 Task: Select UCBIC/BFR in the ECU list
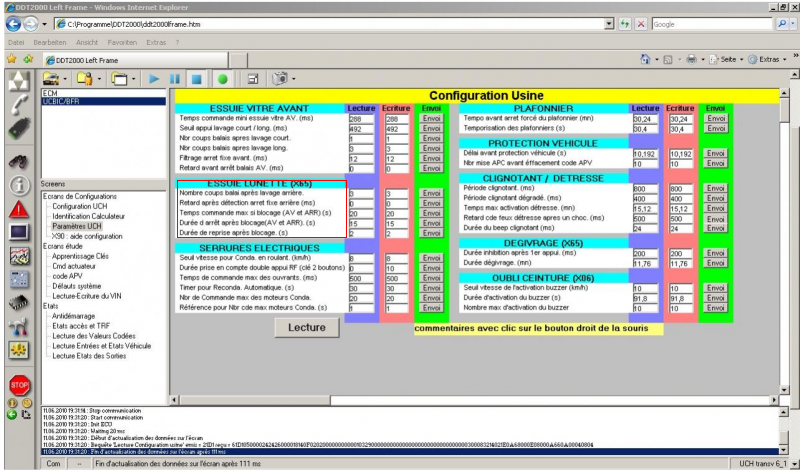(x=104, y=102)
